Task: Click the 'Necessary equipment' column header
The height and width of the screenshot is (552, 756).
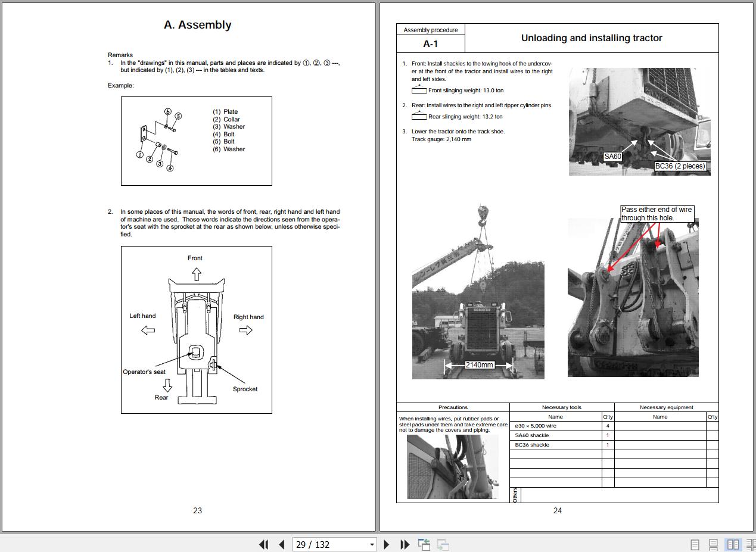Action: [x=666, y=407]
